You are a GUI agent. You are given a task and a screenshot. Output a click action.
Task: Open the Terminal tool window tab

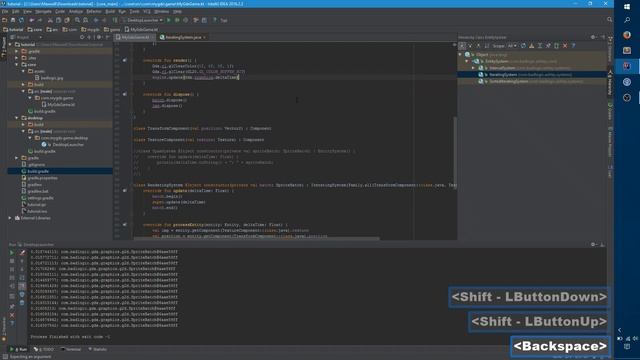click(71, 349)
